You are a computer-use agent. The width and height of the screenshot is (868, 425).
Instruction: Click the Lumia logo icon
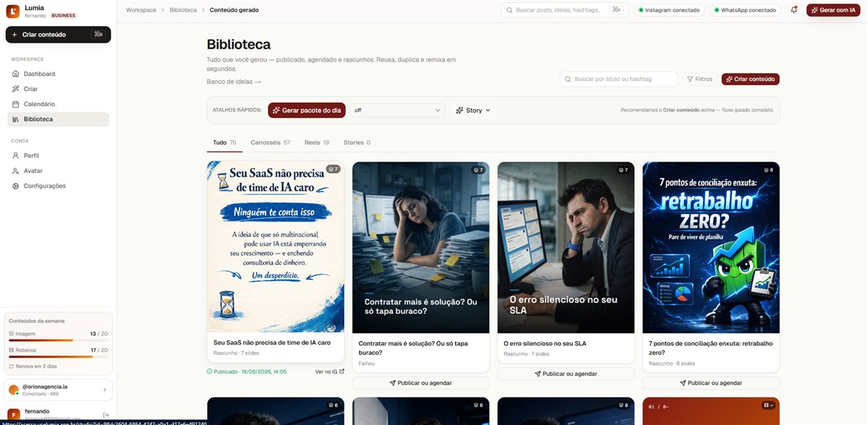(13, 11)
